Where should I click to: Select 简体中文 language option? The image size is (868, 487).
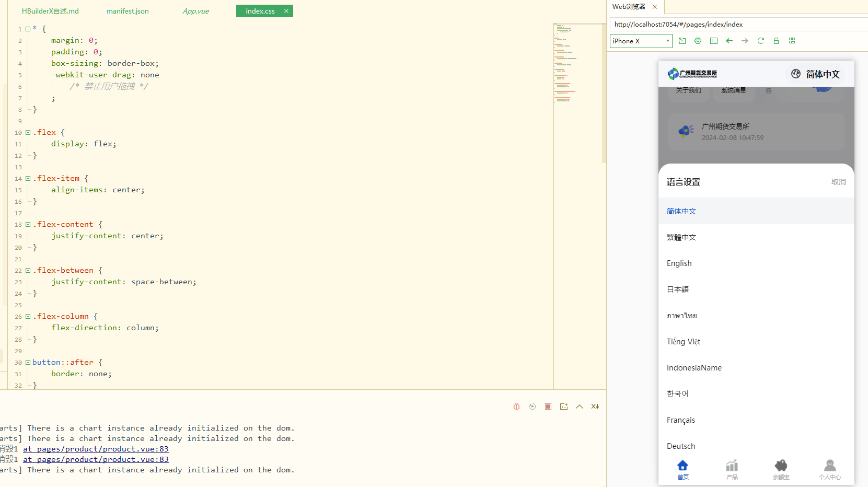coord(681,211)
